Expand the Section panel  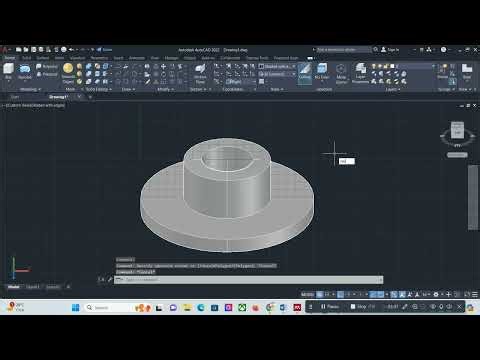click(198, 89)
